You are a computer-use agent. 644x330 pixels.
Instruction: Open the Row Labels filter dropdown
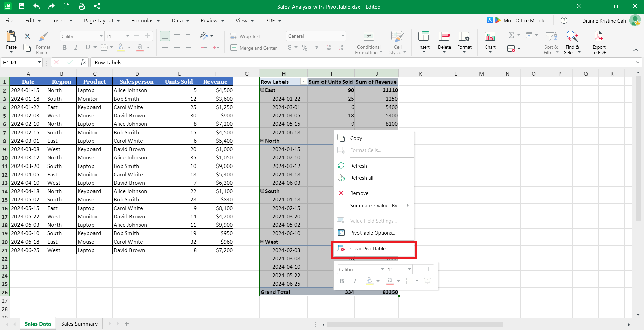pyautogui.click(x=303, y=82)
